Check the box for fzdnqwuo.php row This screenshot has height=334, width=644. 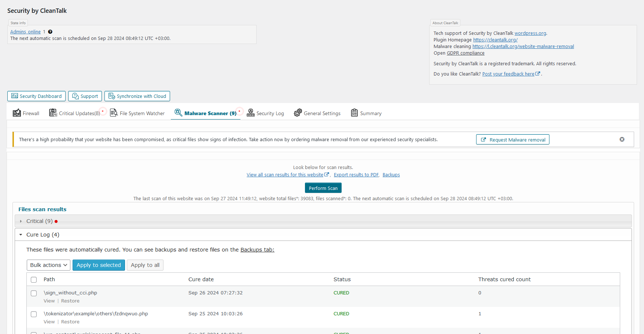tap(34, 314)
